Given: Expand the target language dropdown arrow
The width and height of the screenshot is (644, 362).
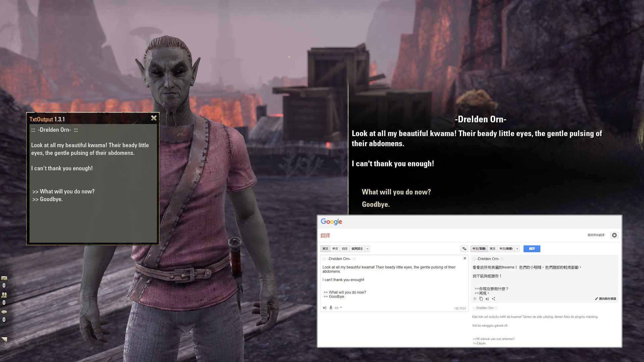Looking at the screenshot, I should click(517, 249).
